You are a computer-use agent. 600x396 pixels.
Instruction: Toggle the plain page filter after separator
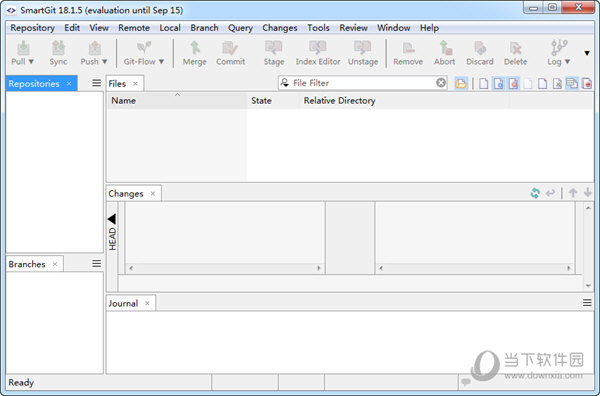[484, 83]
